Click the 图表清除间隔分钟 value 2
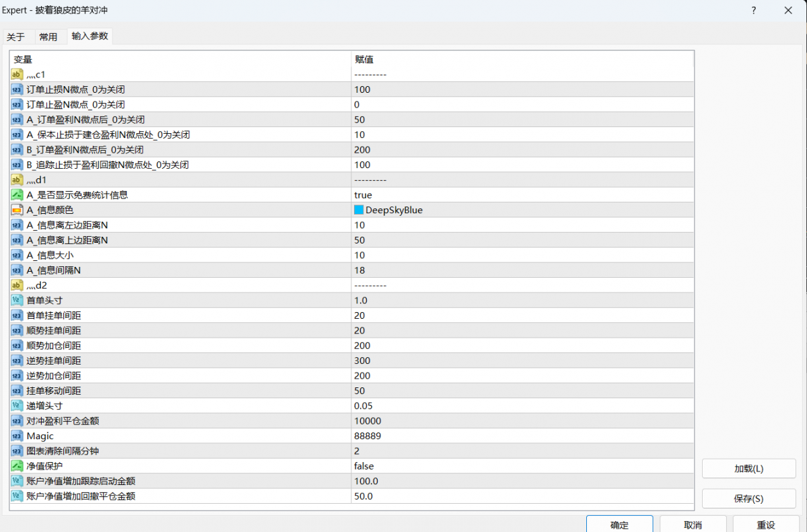This screenshot has height=532, width=807. [357, 451]
